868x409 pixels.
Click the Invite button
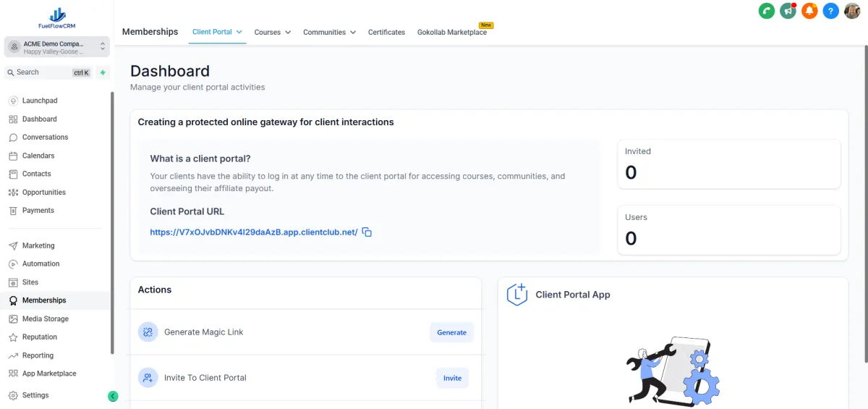click(x=452, y=378)
